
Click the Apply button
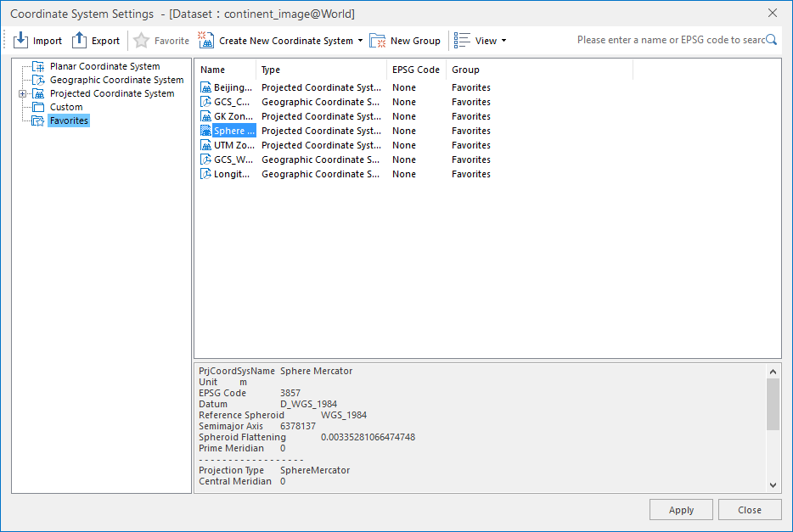pyautogui.click(x=681, y=510)
